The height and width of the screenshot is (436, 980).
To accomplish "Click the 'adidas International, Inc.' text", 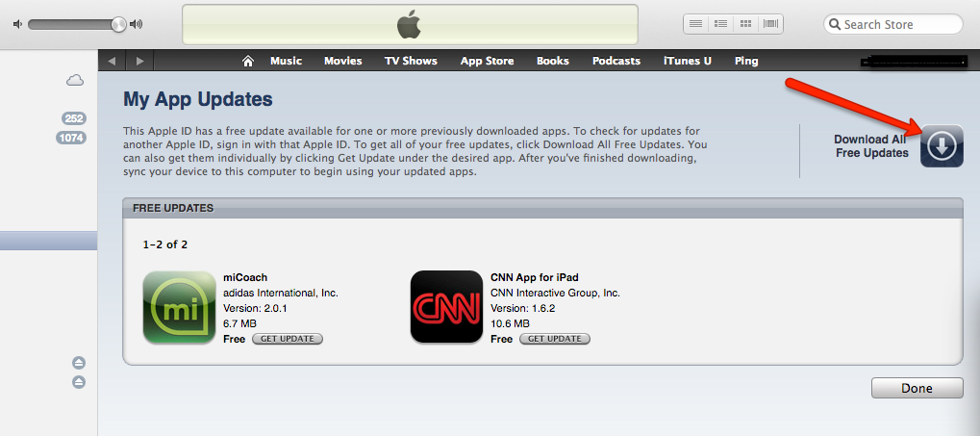I will (281, 293).
